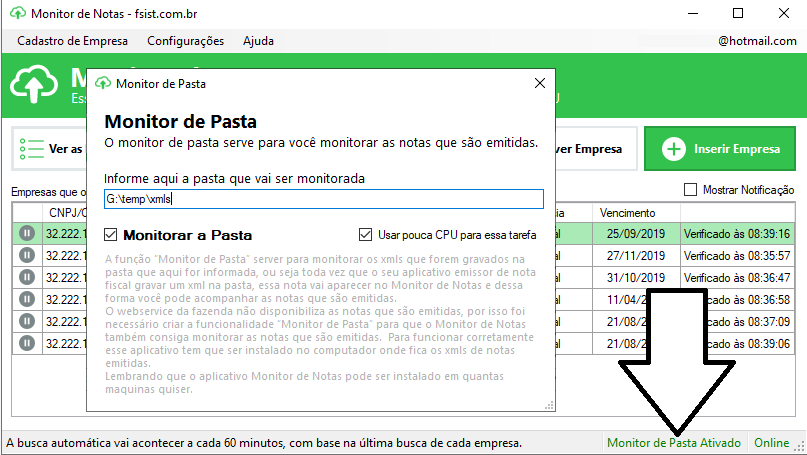807x455 pixels.
Task: Click the Inserir Empresa button
Action: [720, 149]
